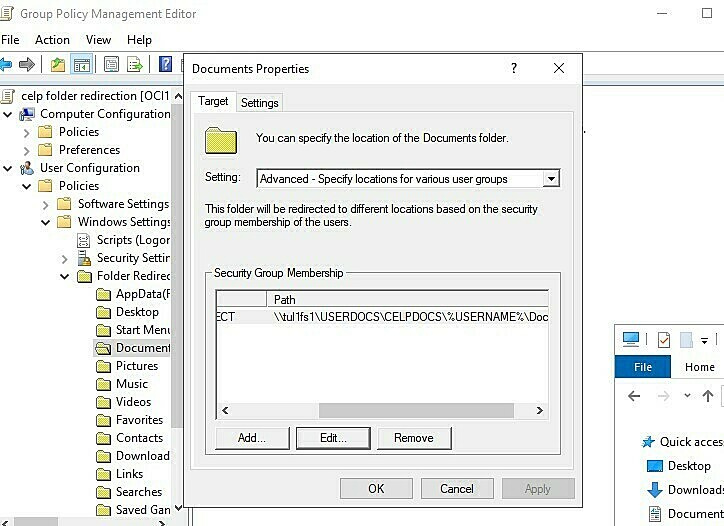The height and width of the screenshot is (526, 724).
Task: Open the Help menu
Action: point(139,40)
